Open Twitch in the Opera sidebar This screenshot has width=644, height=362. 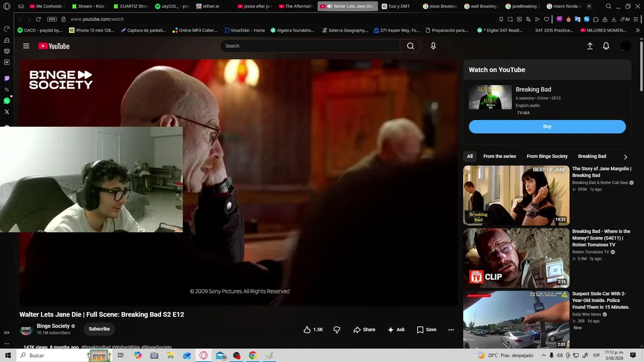[7, 78]
